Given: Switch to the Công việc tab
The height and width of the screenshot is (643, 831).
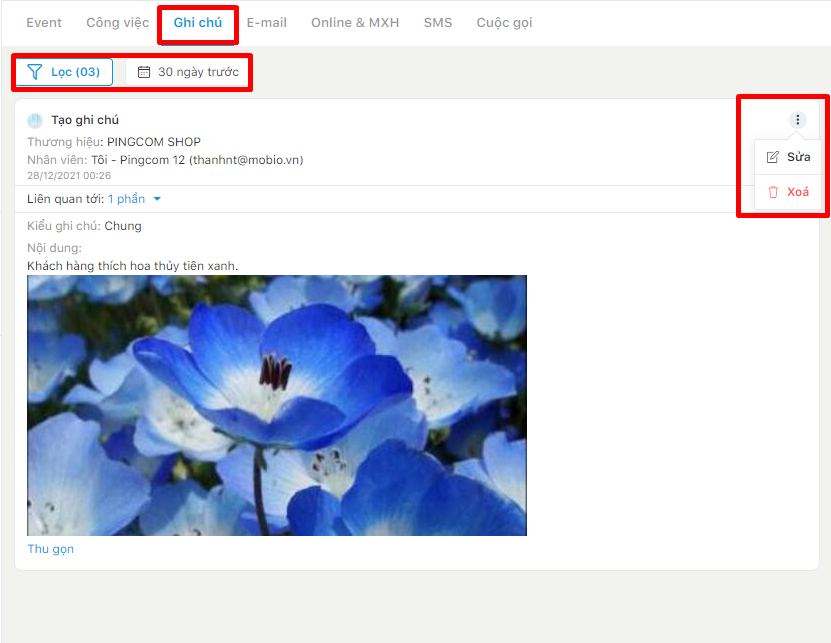Looking at the screenshot, I should point(118,23).
